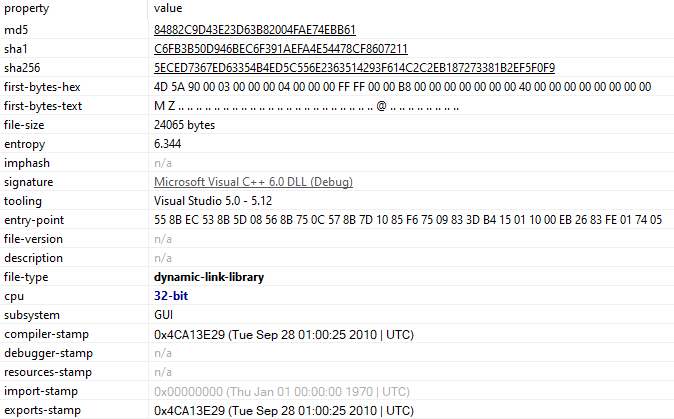Select the 32-bit cpu value
The width and height of the screenshot is (674, 419).
tap(171, 296)
